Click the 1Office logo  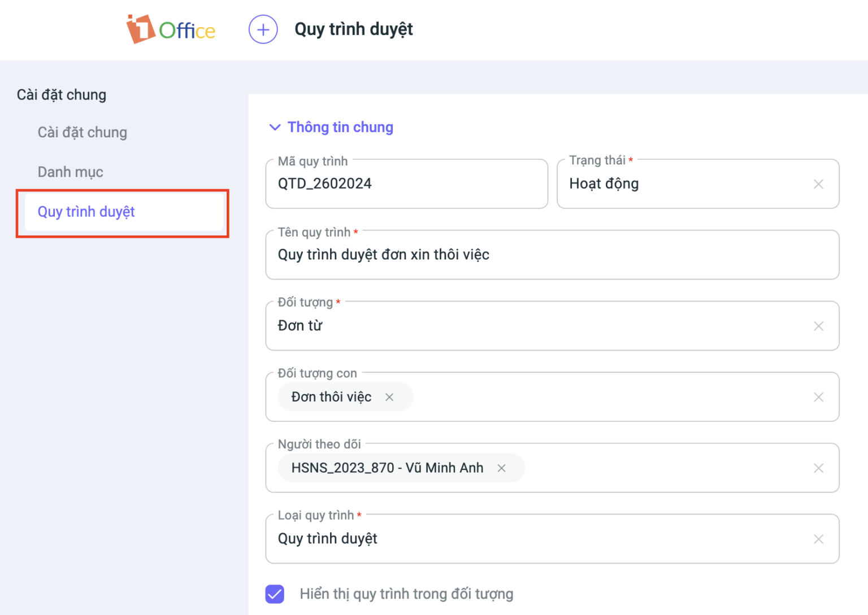(x=171, y=29)
